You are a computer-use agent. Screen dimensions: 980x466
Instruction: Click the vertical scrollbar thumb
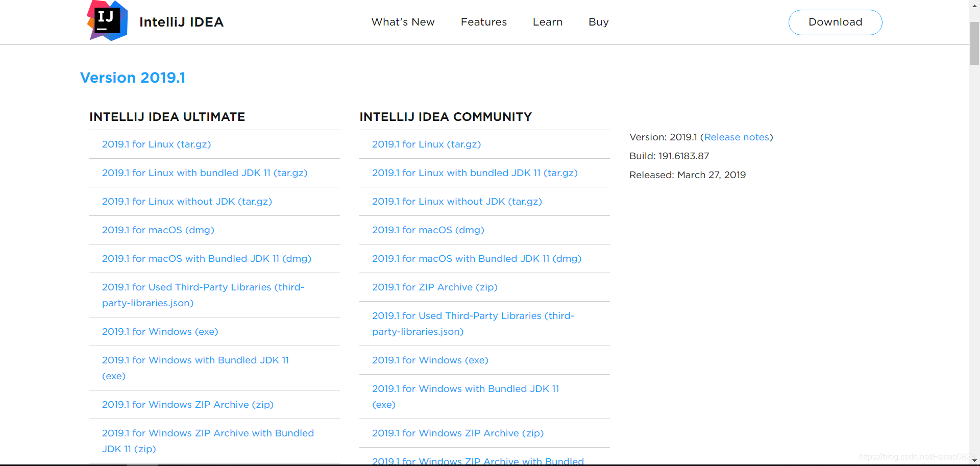tap(975, 43)
